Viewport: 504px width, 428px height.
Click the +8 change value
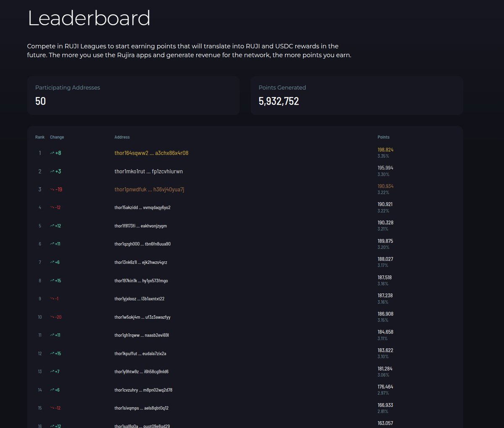(x=58, y=153)
